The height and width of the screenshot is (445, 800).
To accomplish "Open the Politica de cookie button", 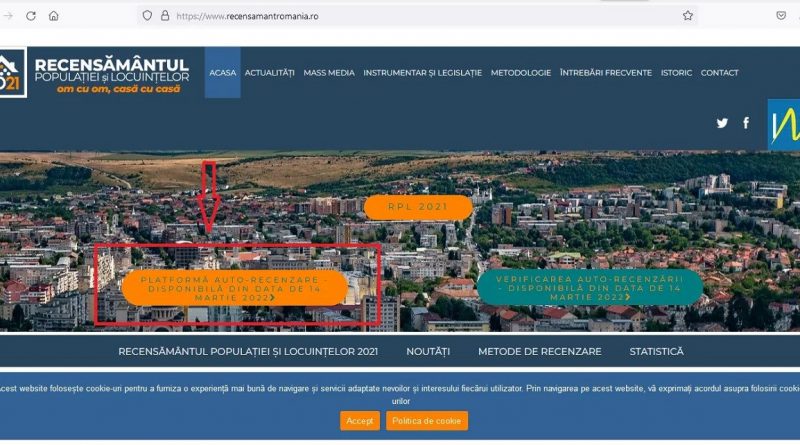I will (427, 421).
